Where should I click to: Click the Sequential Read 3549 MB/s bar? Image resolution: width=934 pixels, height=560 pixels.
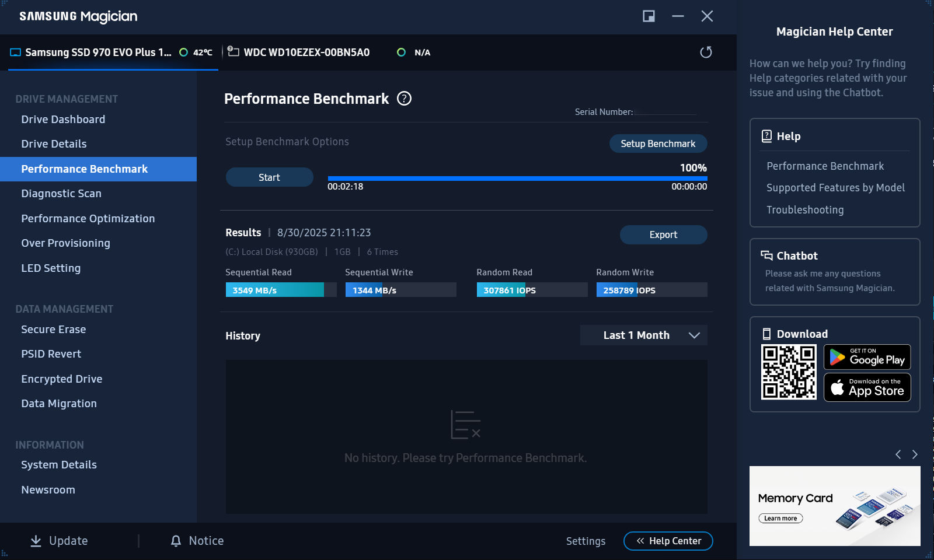[x=281, y=290]
